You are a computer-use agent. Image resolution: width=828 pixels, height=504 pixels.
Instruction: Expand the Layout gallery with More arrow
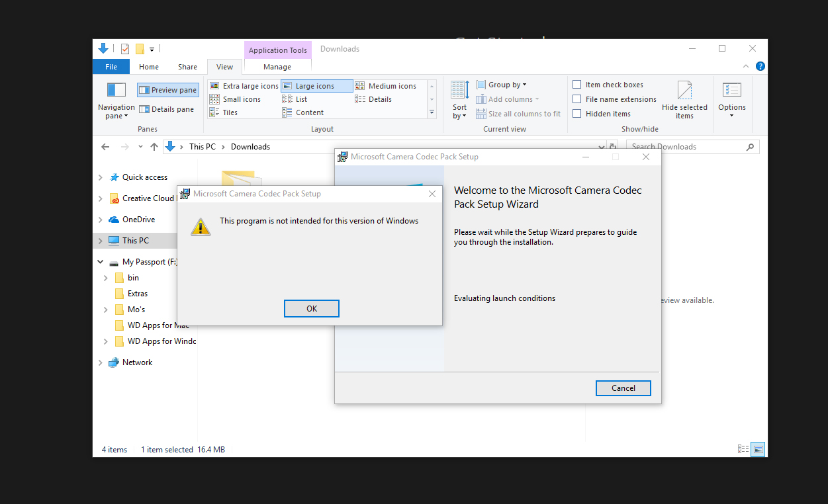[432, 112]
